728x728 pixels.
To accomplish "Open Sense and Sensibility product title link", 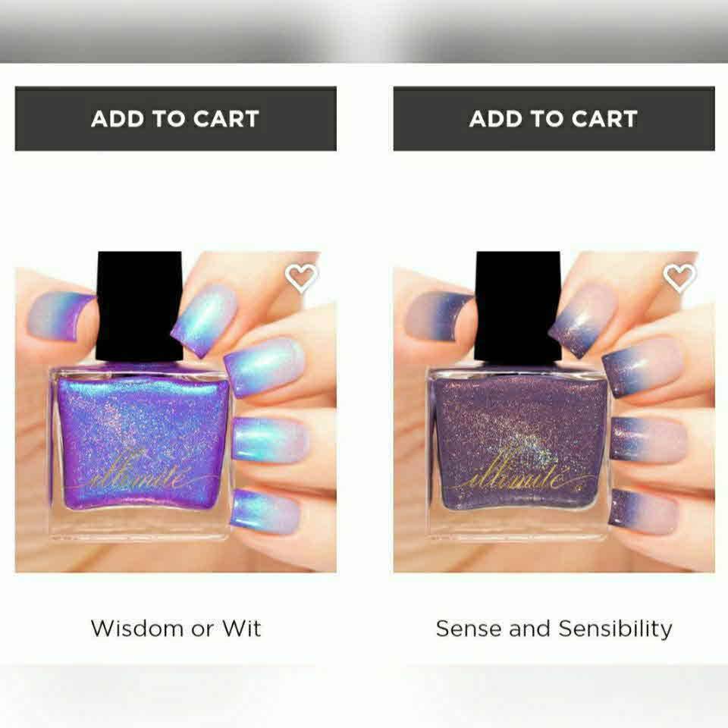I will tap(554, 629).
